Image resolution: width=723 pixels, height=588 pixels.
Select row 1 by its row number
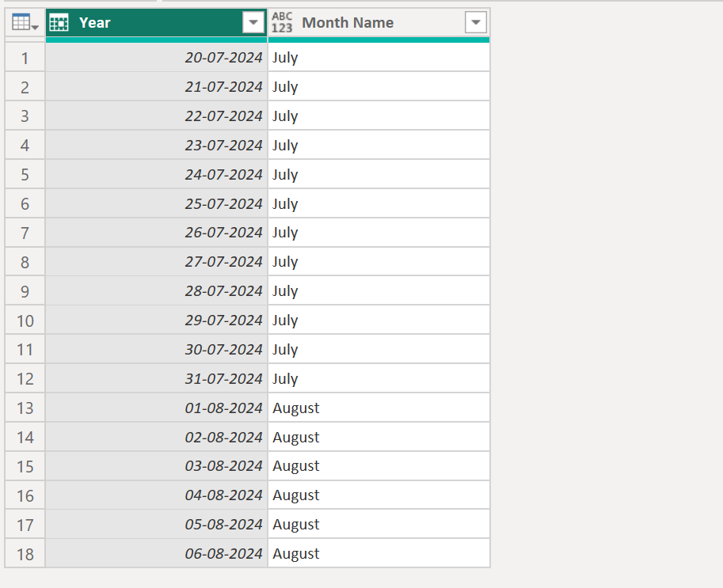(x=25, y=57)
